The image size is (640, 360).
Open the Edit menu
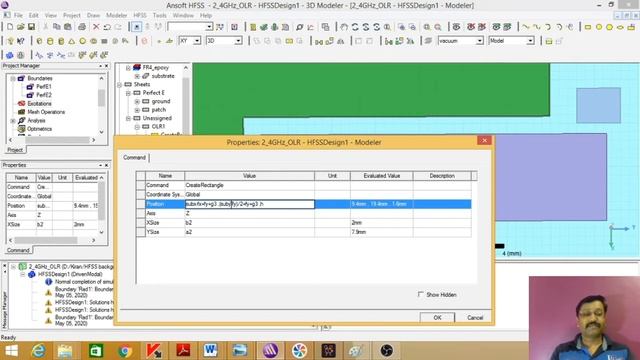(x=33, y=15)
